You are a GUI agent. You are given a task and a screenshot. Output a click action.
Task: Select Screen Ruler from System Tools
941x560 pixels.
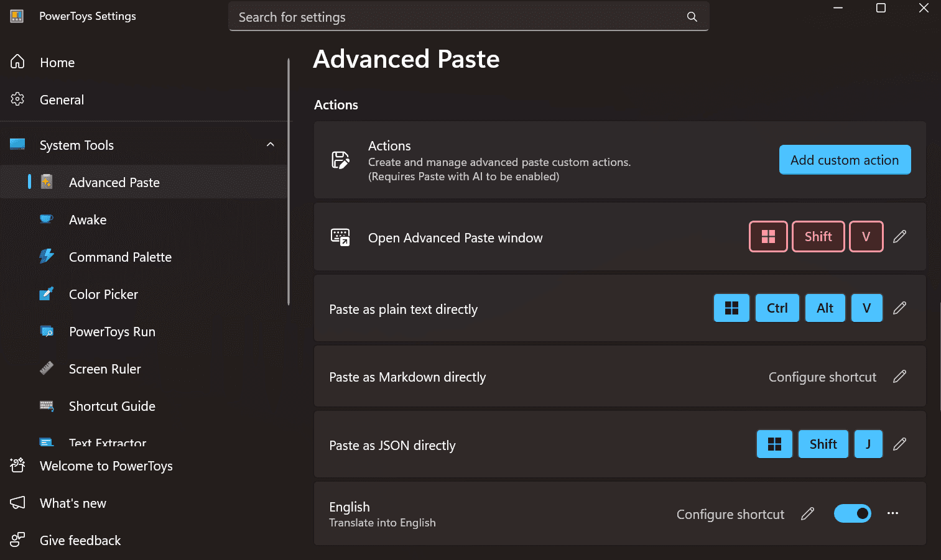(x=104, y=369)
